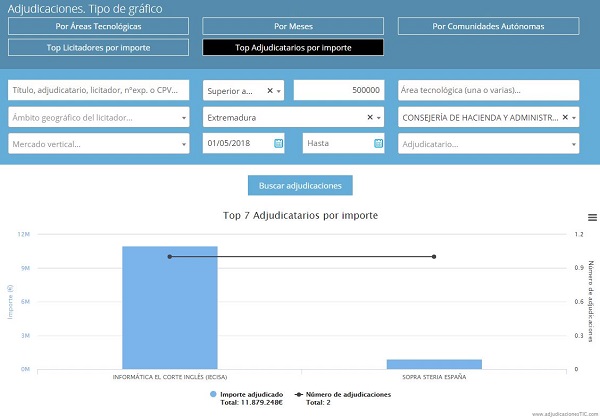Select the Por Meses chart type
Viewport: 600px width, 419px height.
293,26
